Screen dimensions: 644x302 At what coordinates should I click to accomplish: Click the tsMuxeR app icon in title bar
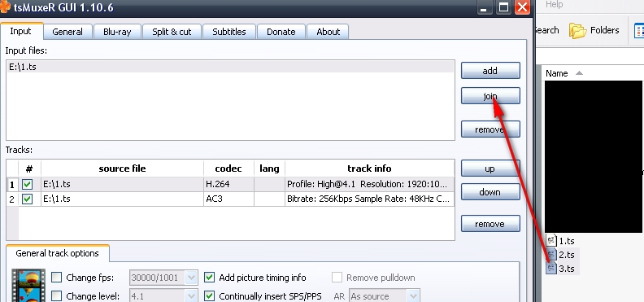(x=5, y=7)
